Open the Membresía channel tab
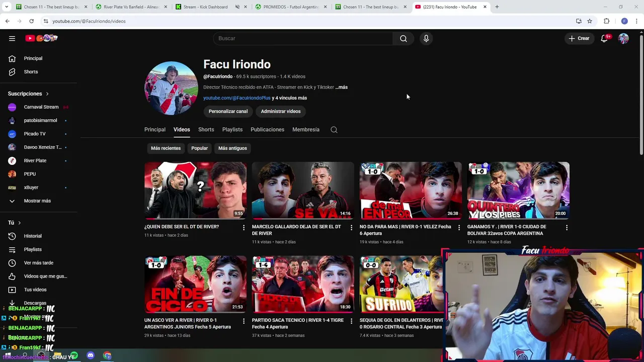 306,130
